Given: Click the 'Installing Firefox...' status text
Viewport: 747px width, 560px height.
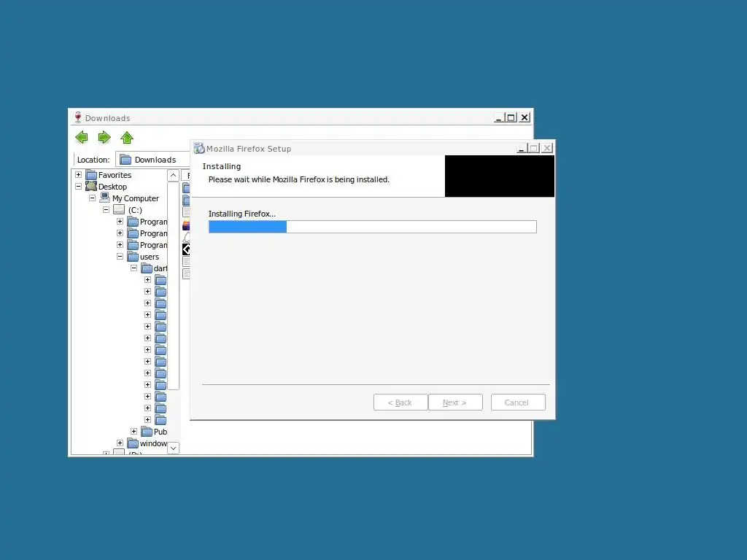Looking at the screenshot, I should [x=242, y=214].
